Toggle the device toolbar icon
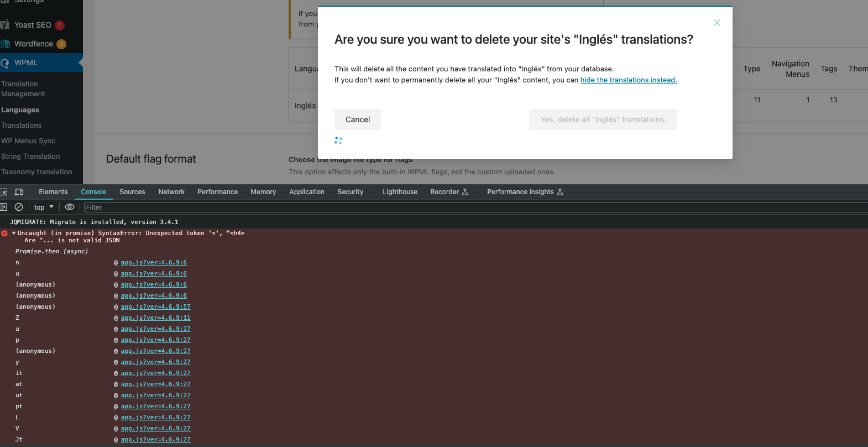868x447 pixels. click(x=19, y=192)
